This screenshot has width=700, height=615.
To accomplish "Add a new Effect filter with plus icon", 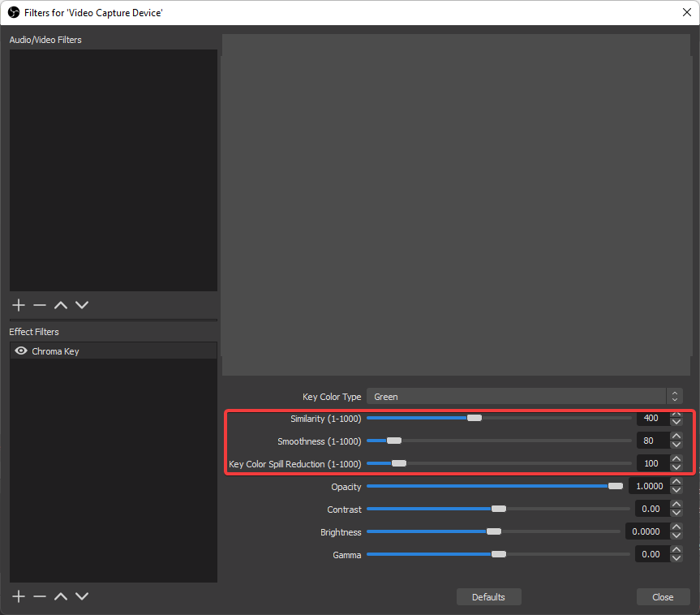I will (x=19, y=596).
